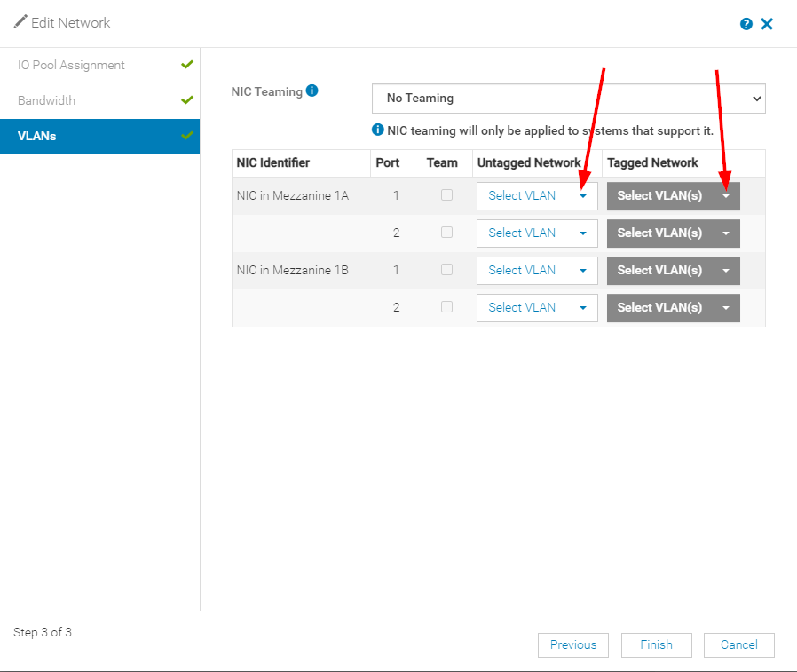797x672 pixels.
Task: Click the green checkmark beside Bandwidth
Action: tap(186, 99)
